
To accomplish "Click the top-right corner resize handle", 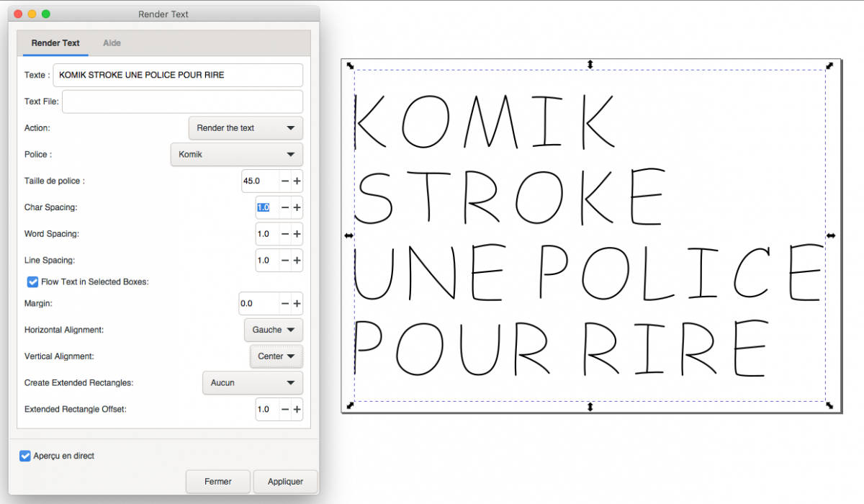I will pos(829,66).
